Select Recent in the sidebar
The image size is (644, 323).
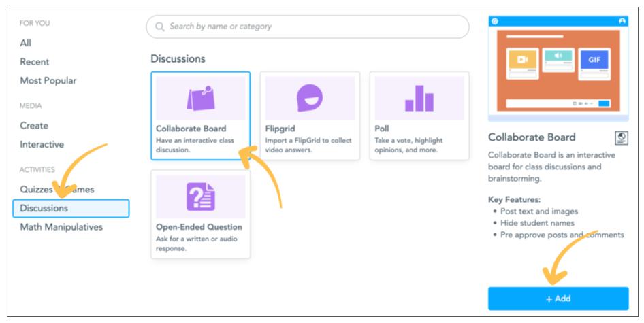(35, 62)
